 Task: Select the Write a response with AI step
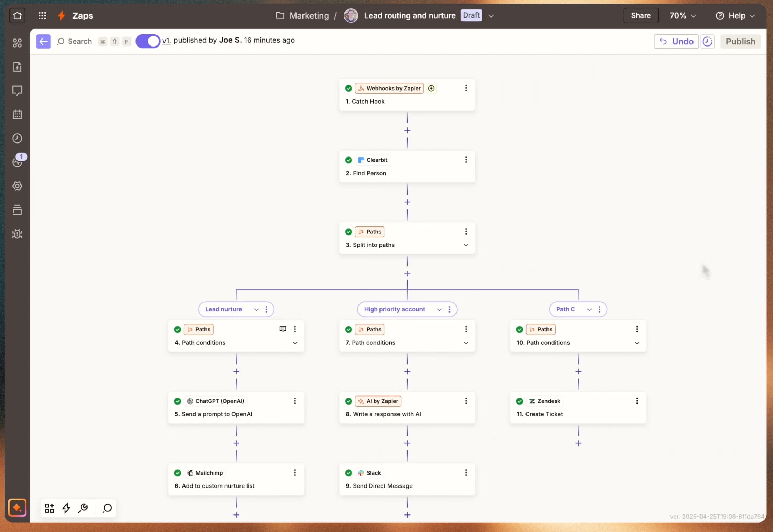coord(407,408)
